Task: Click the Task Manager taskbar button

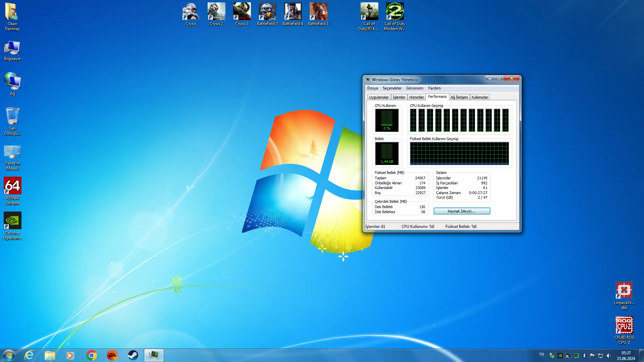Action: [154, 355]
